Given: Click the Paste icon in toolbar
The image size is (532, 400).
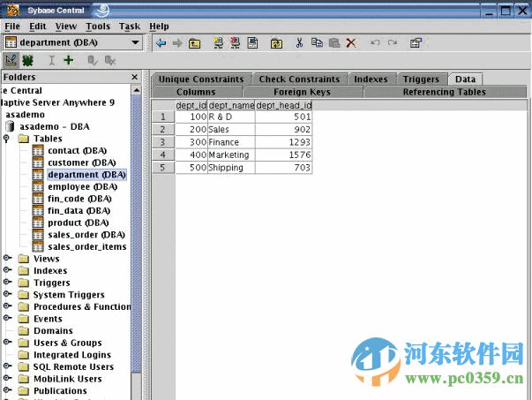Looking at the screenshot, I should point(334,42).
